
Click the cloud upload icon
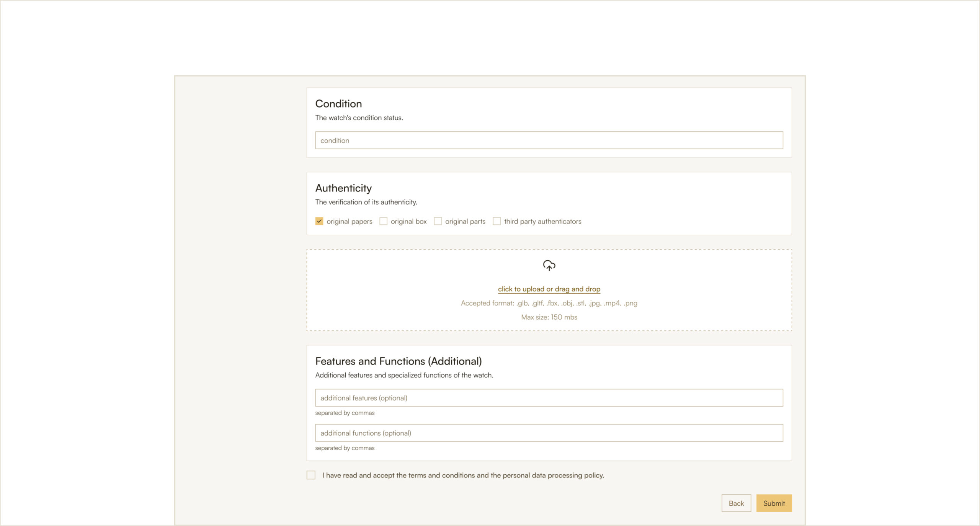pos(549,265)
